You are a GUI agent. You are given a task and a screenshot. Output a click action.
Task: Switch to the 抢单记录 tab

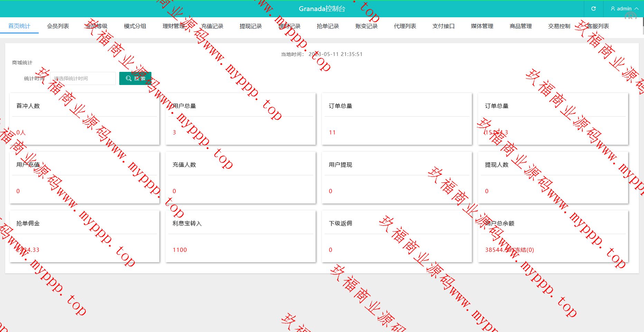328,26
